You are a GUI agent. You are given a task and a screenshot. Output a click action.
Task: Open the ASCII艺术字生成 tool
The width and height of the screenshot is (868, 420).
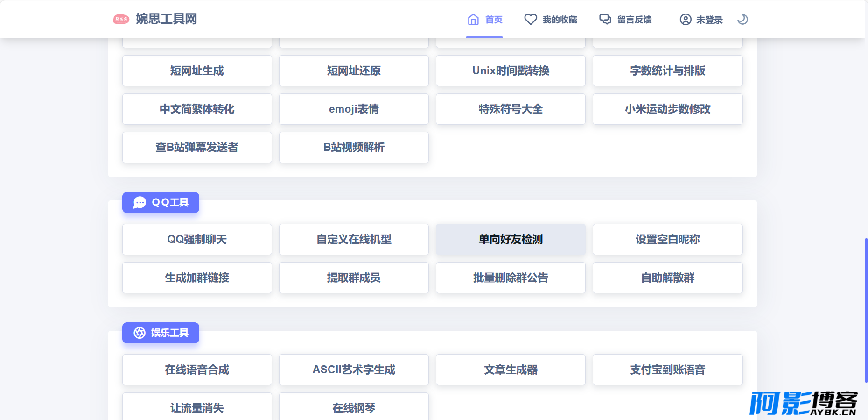(354, 370)
